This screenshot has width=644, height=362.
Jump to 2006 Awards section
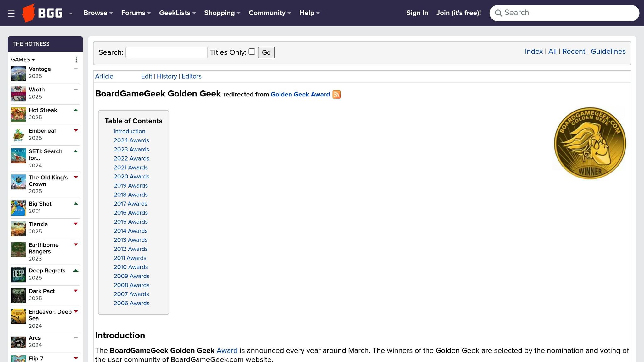point(131,303)
